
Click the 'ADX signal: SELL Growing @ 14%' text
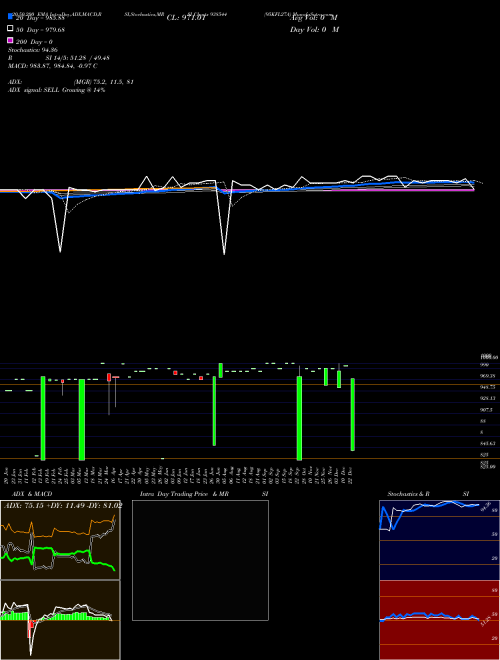[x=56, y=90]
